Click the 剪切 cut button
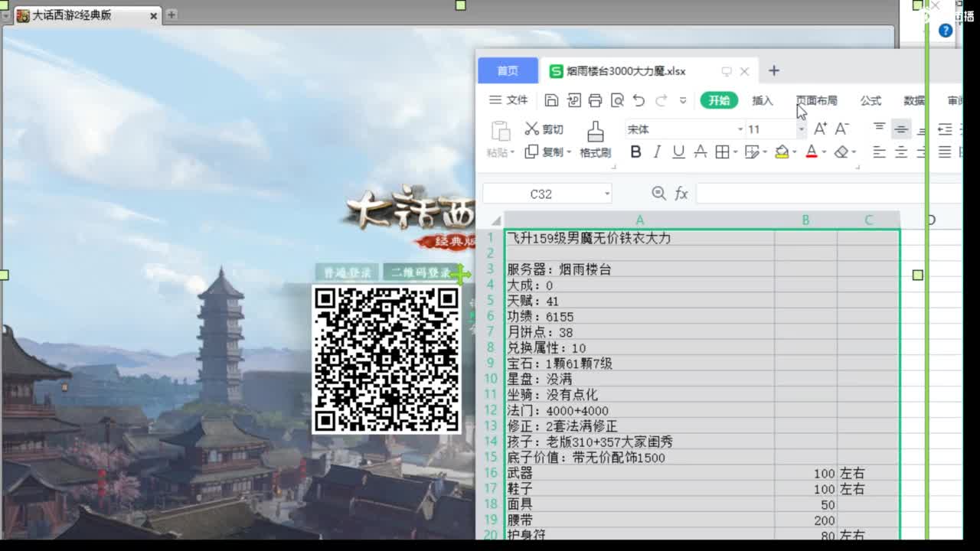Screen dimensions: 980x551 [544, 129]
